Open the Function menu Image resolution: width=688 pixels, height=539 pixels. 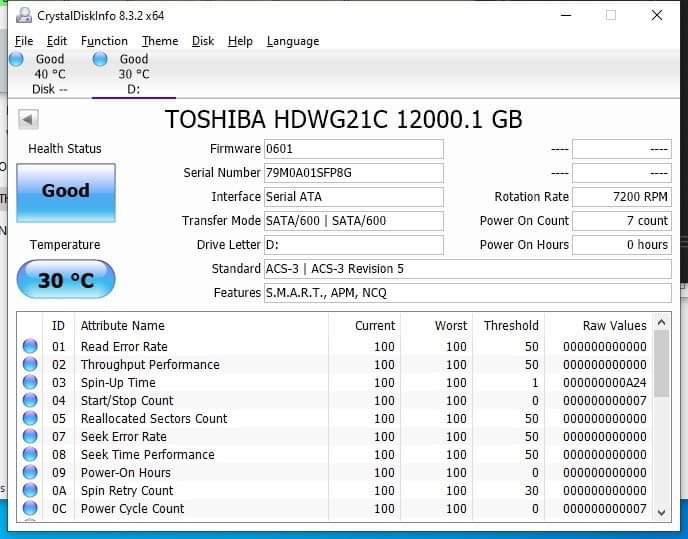pyautogui.click(x=104, y=41)
